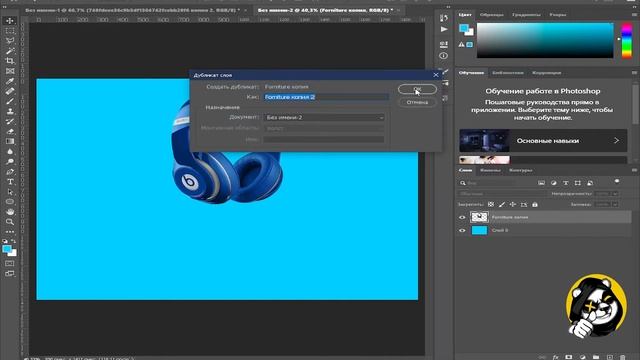
Task: Open the Обучение panel flyout menu
Action: 634,73
